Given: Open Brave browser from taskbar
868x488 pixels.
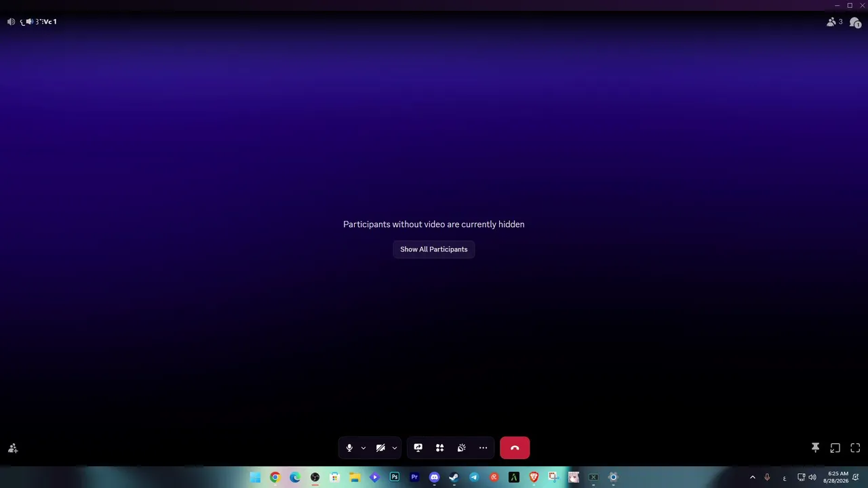Looking at the screenshot, I should [534, 477].
